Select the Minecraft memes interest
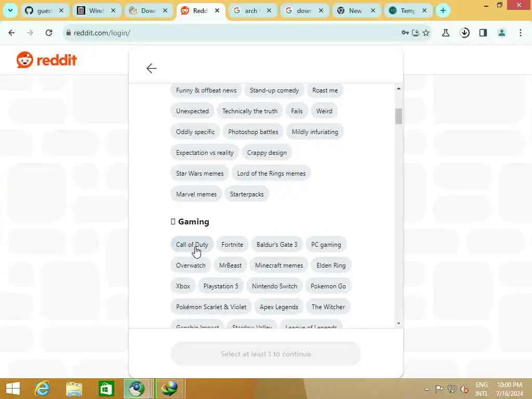Screen dimensions: 532x399 [279, 265]
